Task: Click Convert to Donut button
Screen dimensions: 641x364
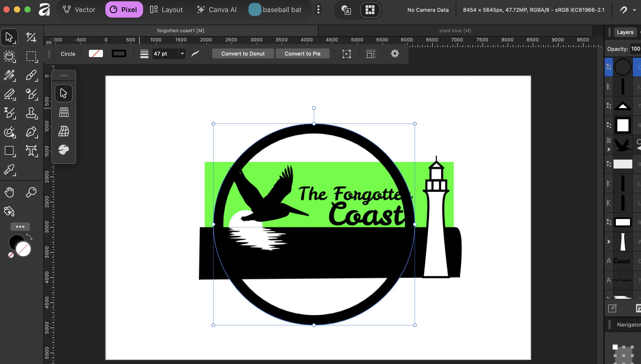Action: 243,54
